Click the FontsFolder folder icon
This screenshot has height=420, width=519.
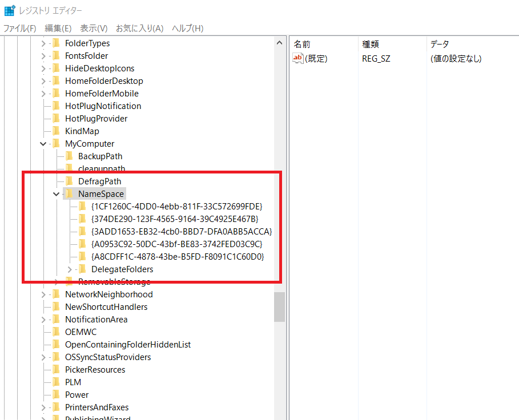pos(57,55)
